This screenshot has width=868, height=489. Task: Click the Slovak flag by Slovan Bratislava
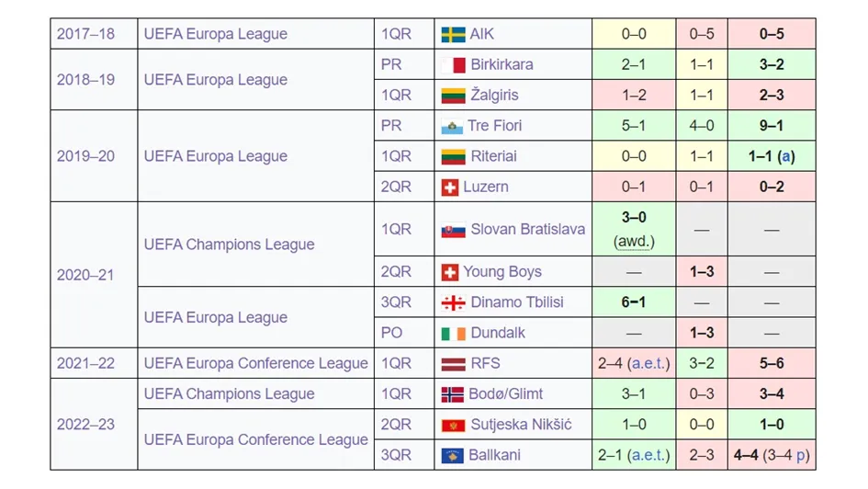coord(453,230)
